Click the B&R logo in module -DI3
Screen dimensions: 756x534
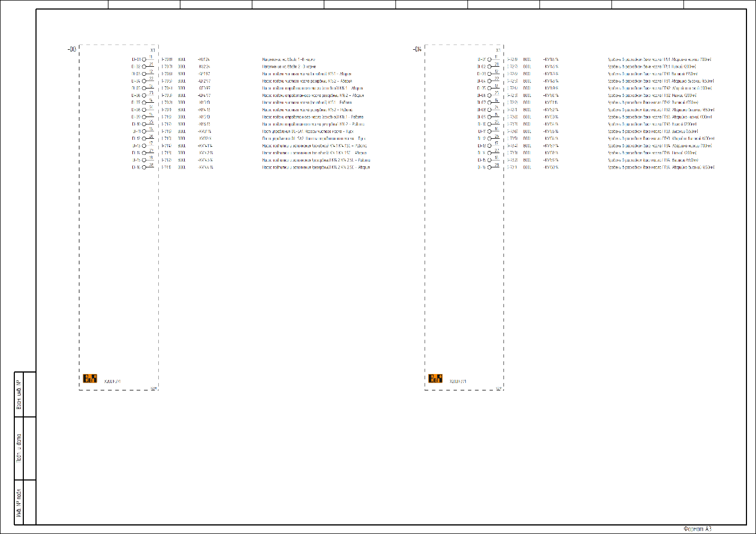pyautogui.click(x=90, y=378)
